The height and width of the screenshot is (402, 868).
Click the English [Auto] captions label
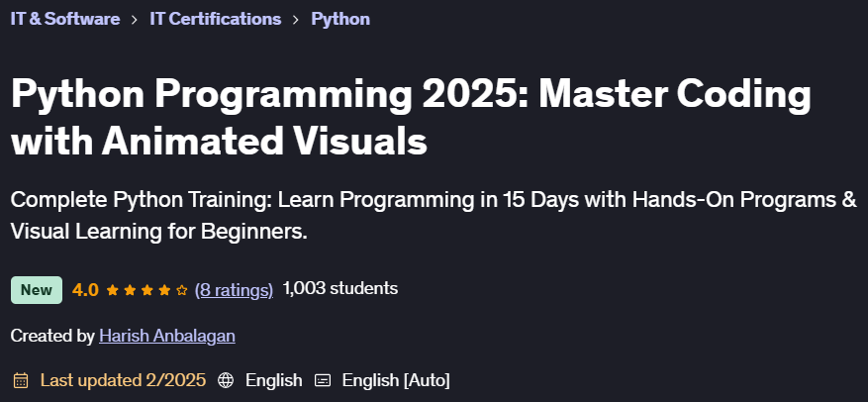tap(396, 380)
